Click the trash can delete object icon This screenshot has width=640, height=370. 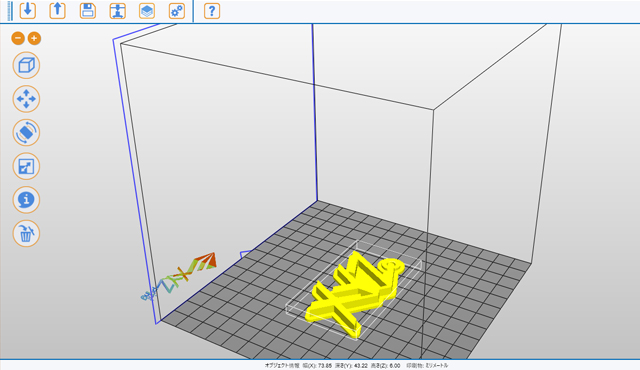point(26,233)
